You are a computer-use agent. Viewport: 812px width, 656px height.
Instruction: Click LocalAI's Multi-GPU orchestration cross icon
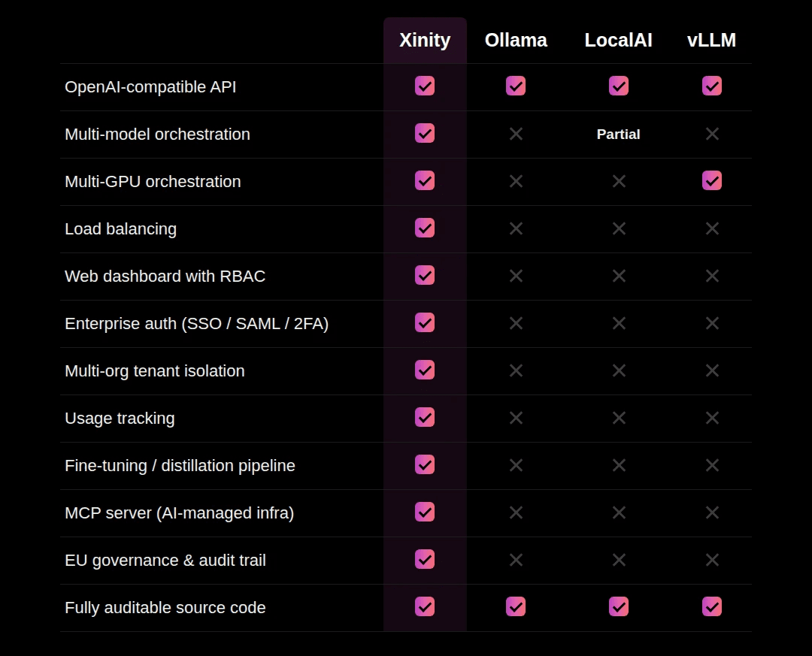pos(619,181)
